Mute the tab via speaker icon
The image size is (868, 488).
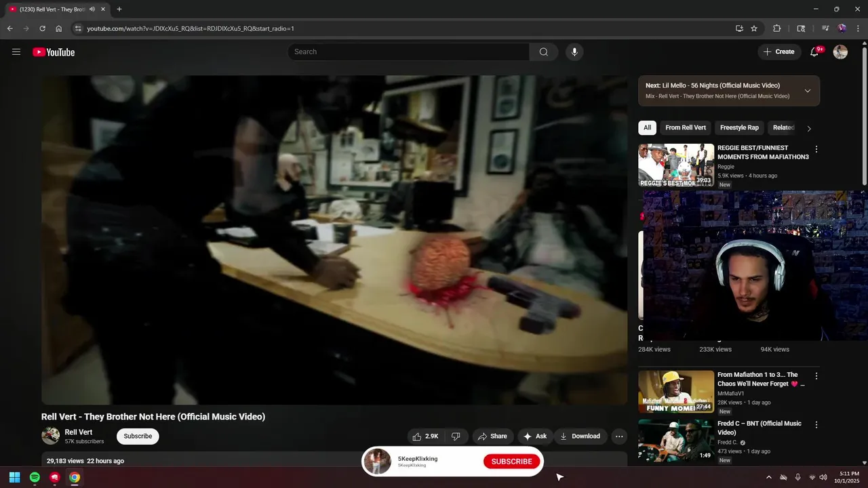point(92,9)
